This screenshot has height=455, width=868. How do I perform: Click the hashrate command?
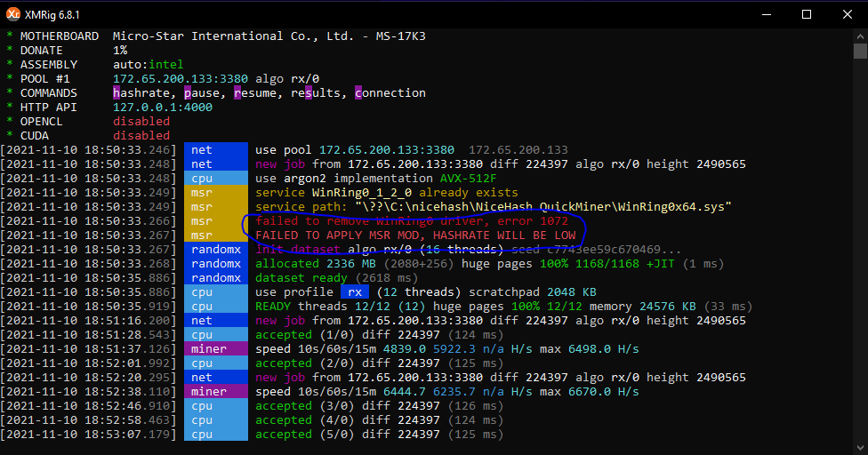[x=141, y=93]
